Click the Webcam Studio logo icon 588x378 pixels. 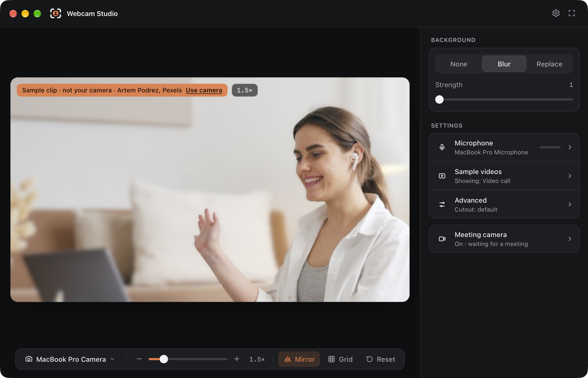coord(56,13)
